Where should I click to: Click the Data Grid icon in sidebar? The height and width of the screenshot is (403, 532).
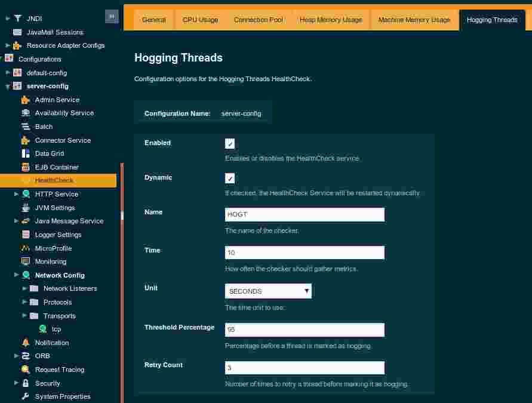pyautogui.click(x=26, y=153)
